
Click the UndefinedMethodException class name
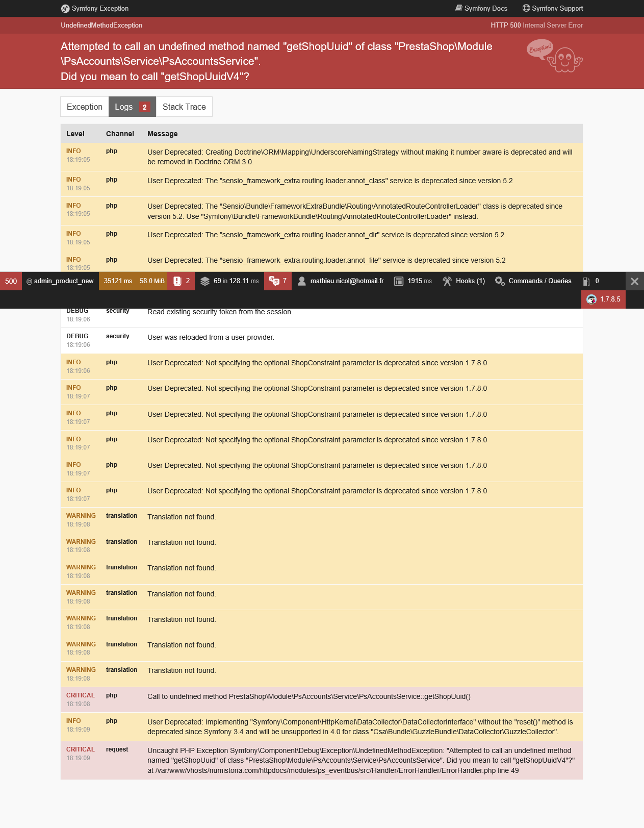(x=101, y=25)
